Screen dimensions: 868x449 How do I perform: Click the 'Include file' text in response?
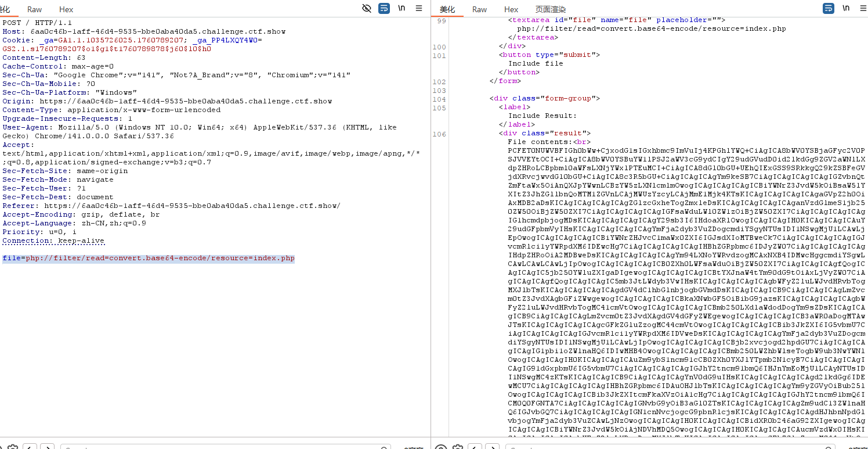pos(536,63)
